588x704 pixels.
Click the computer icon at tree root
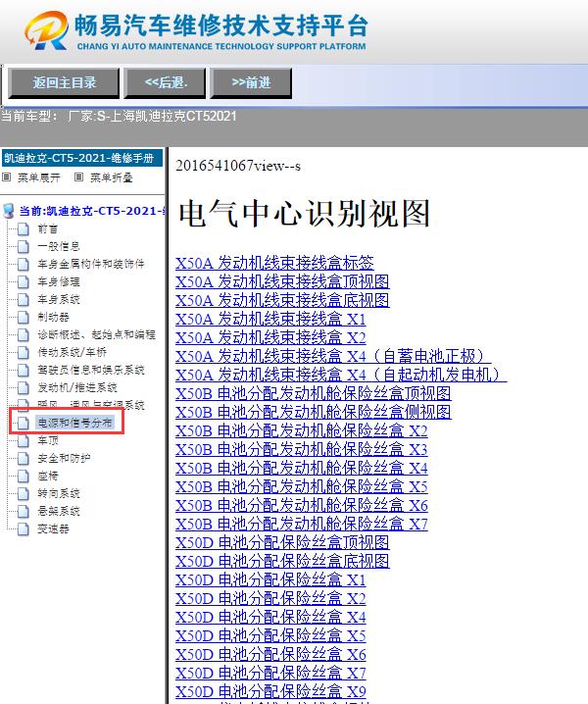tap(8, 211)
